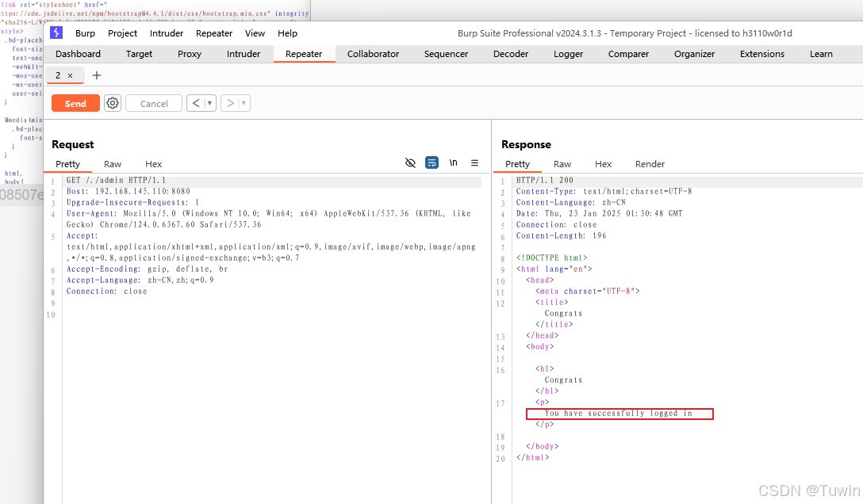Click the Upgrade-Insecure-Requests header line
The height and width of the screenshot is (504, 863).
(132, 202)
